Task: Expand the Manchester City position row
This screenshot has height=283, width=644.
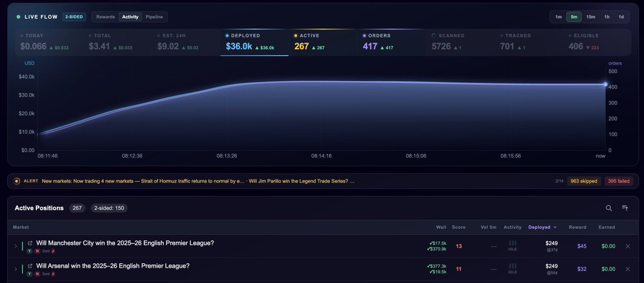Action: tap(16, 246)
